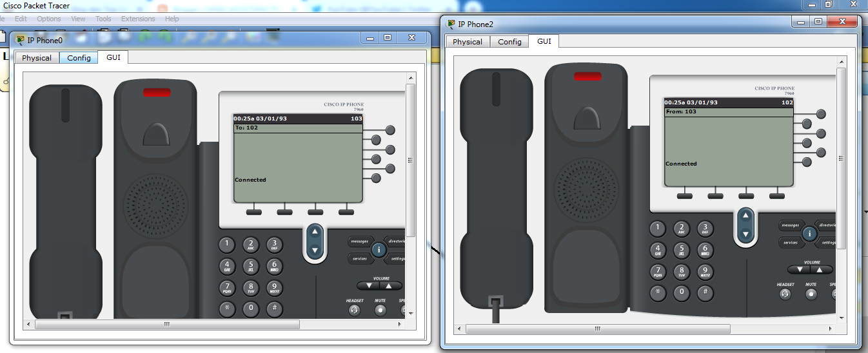Raise volume on IP Phone0

[x=391, y=285]
